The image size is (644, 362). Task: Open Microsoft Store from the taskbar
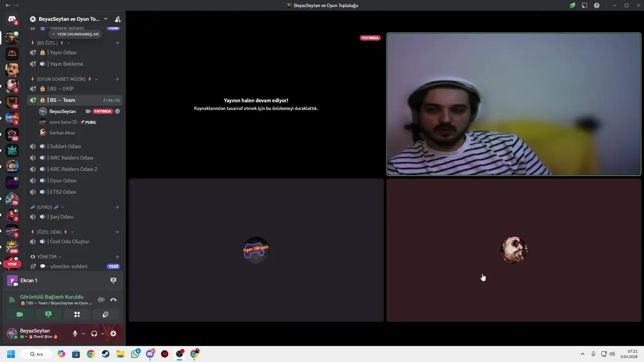tap(76, 354)
